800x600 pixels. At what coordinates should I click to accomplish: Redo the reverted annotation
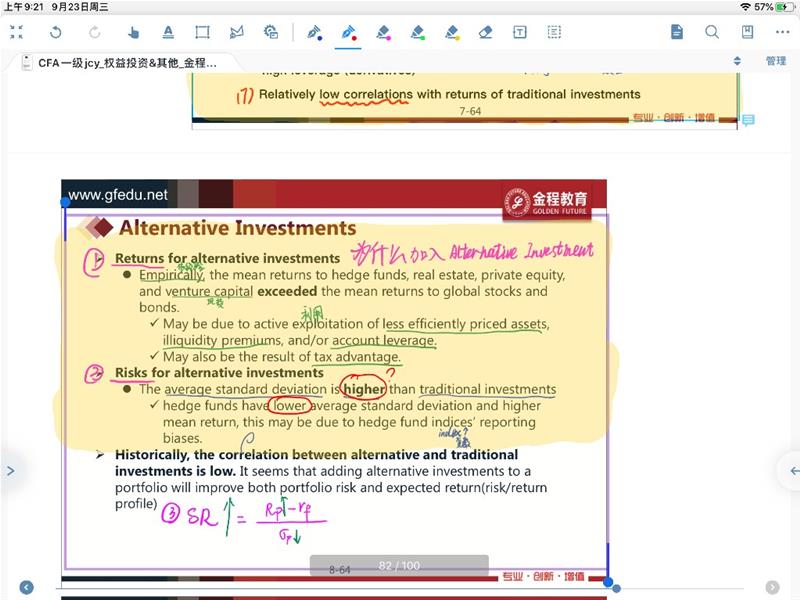tap(95, 32)
